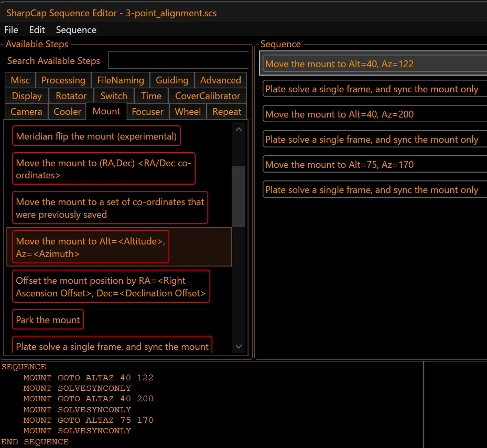The image size is (487, 448).
Task: Select Meridian flip the mount step
Action: [96, 136]
